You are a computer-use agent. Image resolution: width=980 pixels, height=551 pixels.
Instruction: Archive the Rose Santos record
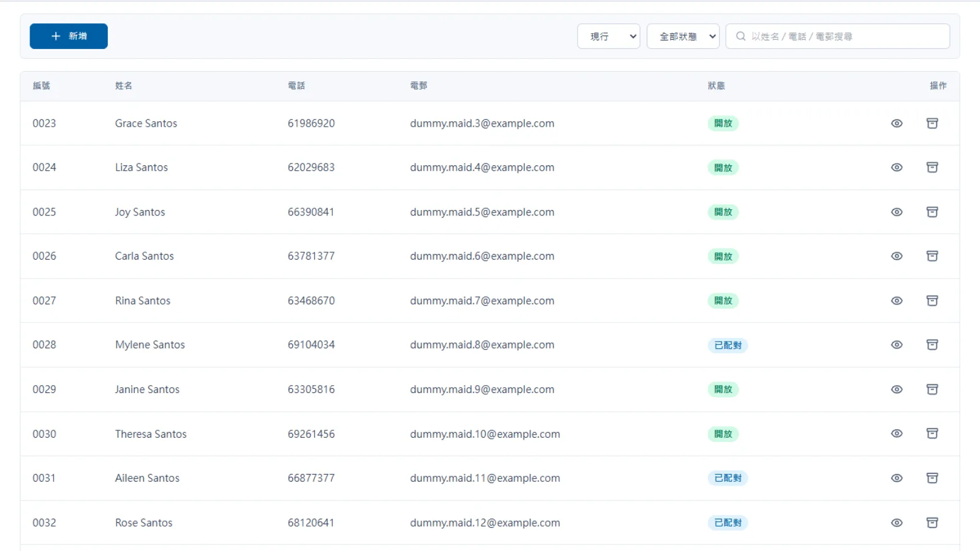(x=932, y=523)
